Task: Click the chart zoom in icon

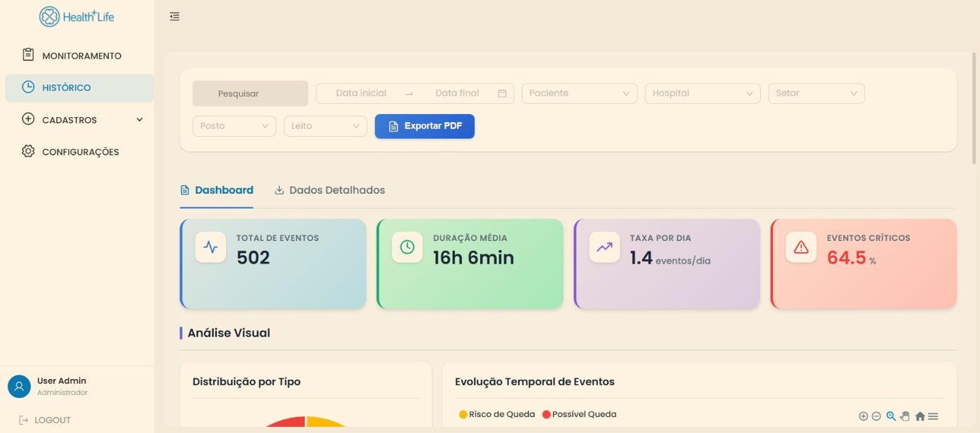Action: (863, 416)
